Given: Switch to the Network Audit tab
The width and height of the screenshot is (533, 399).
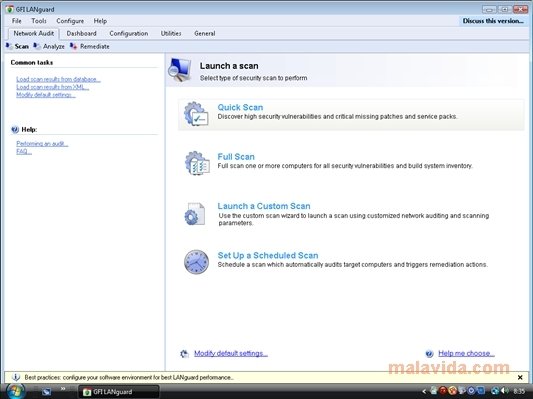Looking at the screenshot, I should (x=34, y=33).
